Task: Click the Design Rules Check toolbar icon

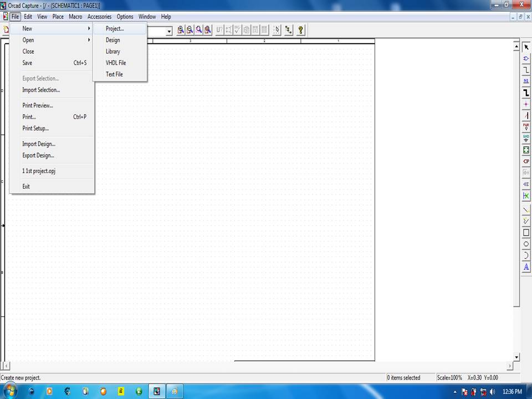Action: [x=237, y=30]
